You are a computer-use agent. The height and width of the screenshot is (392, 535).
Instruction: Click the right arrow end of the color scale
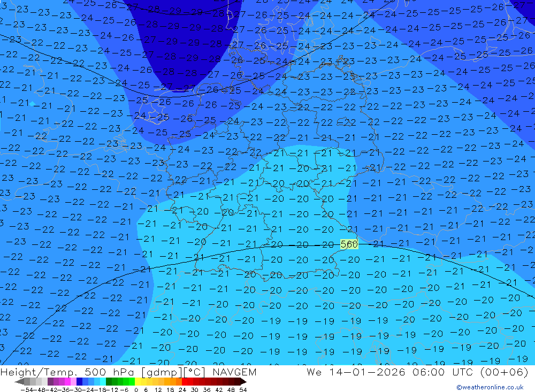243,382
